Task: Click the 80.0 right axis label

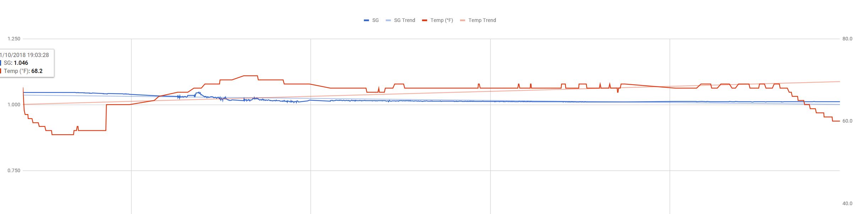Action: click(x=847, y=39)
